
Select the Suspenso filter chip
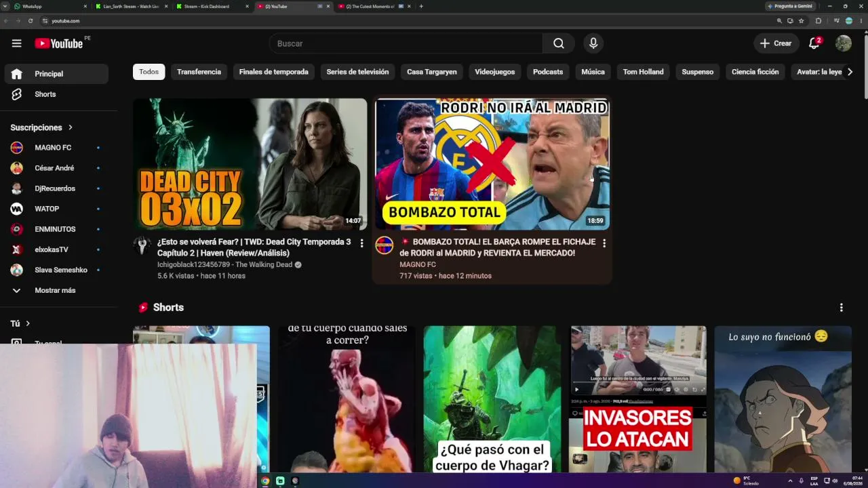698,72
